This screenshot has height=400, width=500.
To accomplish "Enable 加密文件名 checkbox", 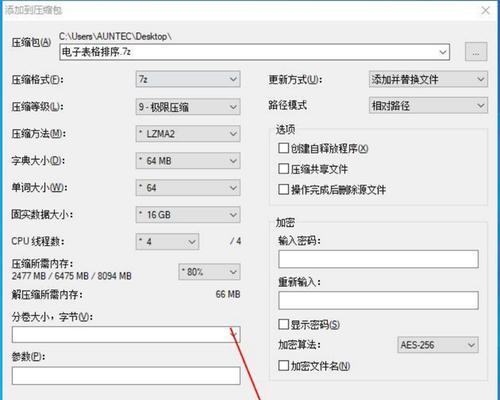I will point(283,365).
